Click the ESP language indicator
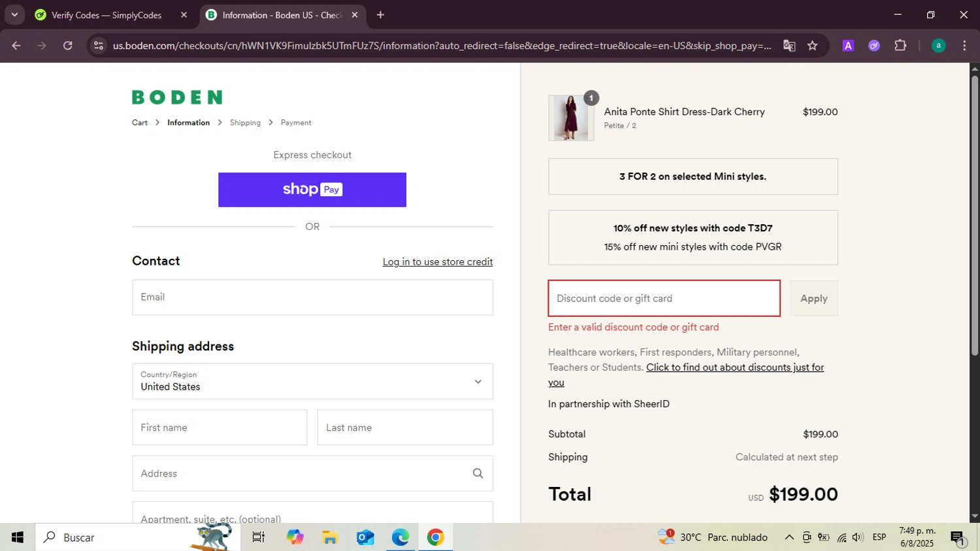This screenshot has width=980, height=551. (x=879, y=537)
